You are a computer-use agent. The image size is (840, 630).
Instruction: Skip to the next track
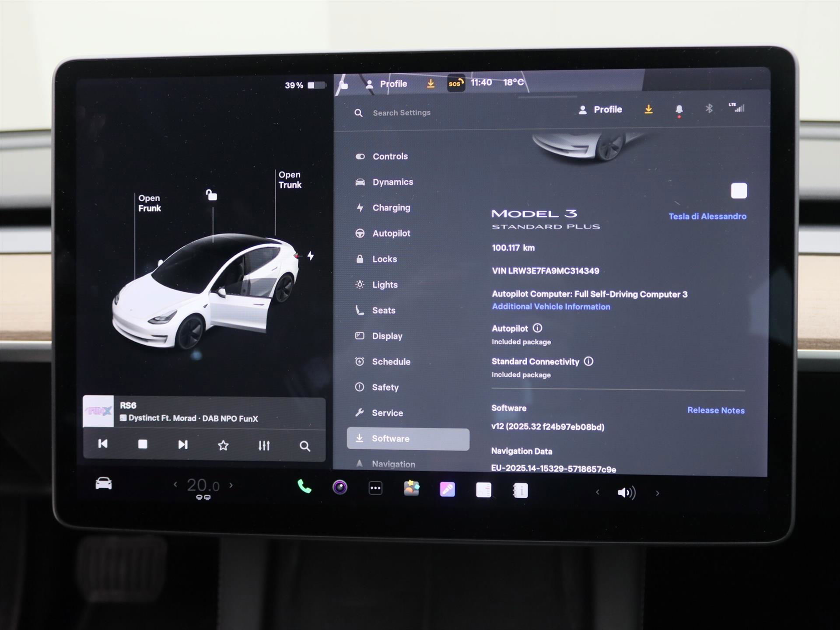[183, 445]
